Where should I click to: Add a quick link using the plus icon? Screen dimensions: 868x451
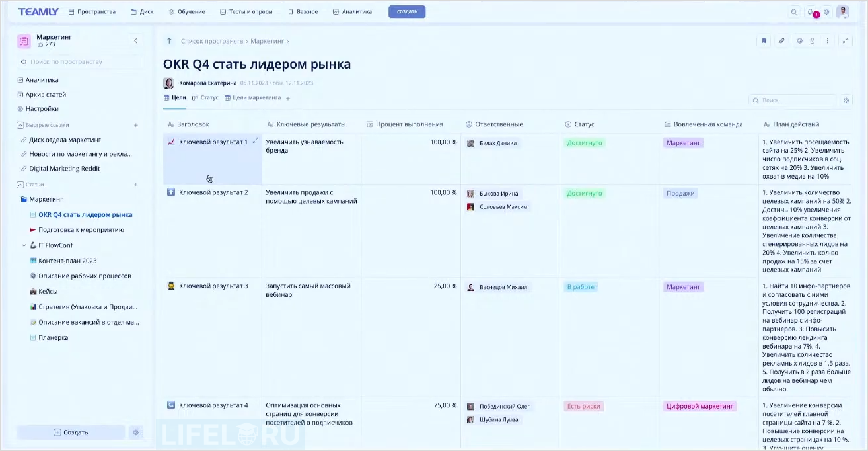coord(135,125)
